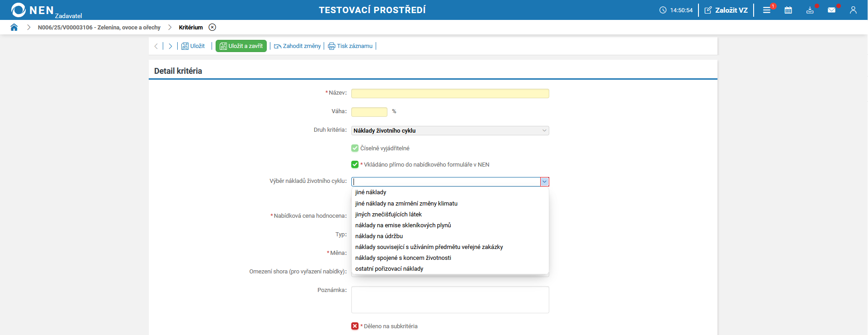This screenshot has height=335, width=868.
Task: Go to the next record arrow
Action: (170, 46)
